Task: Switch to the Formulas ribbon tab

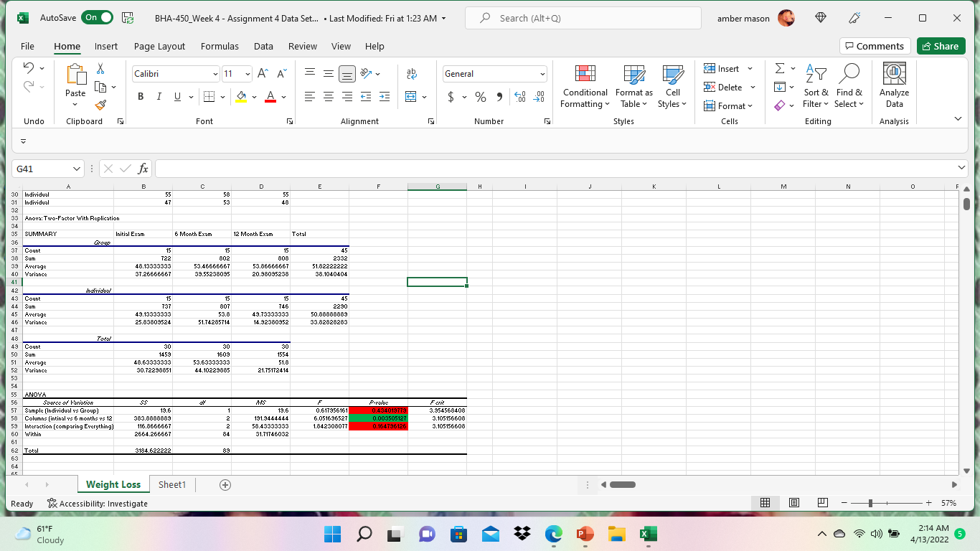Action: pos(220,46)
